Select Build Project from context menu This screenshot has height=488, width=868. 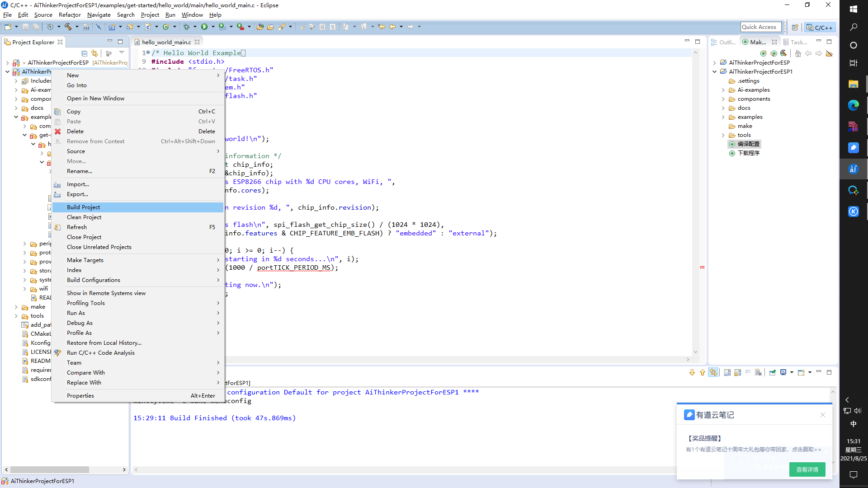click(84, 207)
